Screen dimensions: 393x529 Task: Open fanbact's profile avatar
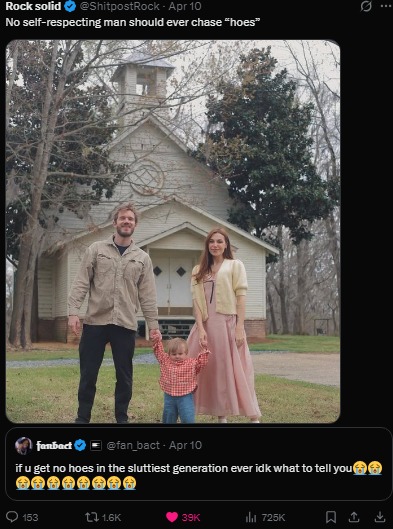[24, 446]
